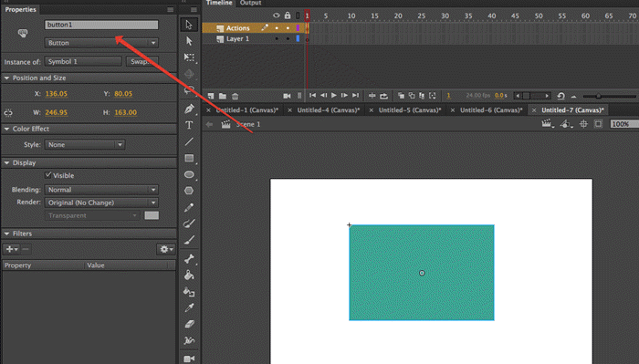The image size is (639, 364).
Task: Pick the Oval tool
Action: coord(189,174)
